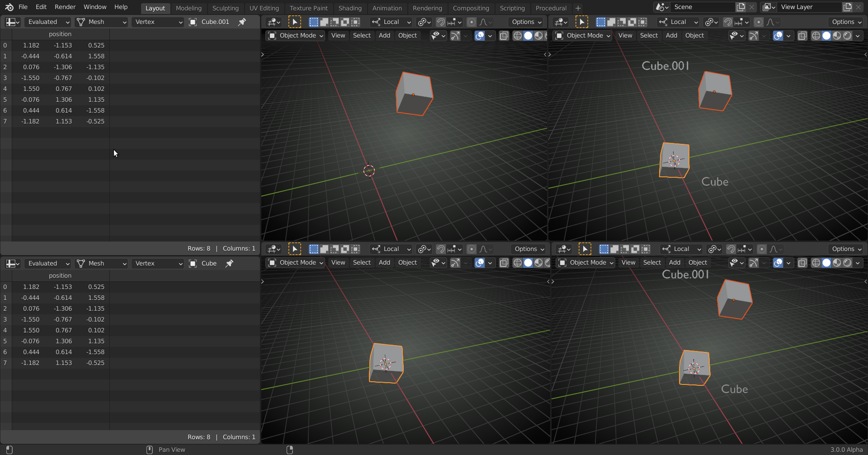Open editor type menu of Cube.001 spreadsheet
This screenshot has height=455, width=868.
point(12,22)
